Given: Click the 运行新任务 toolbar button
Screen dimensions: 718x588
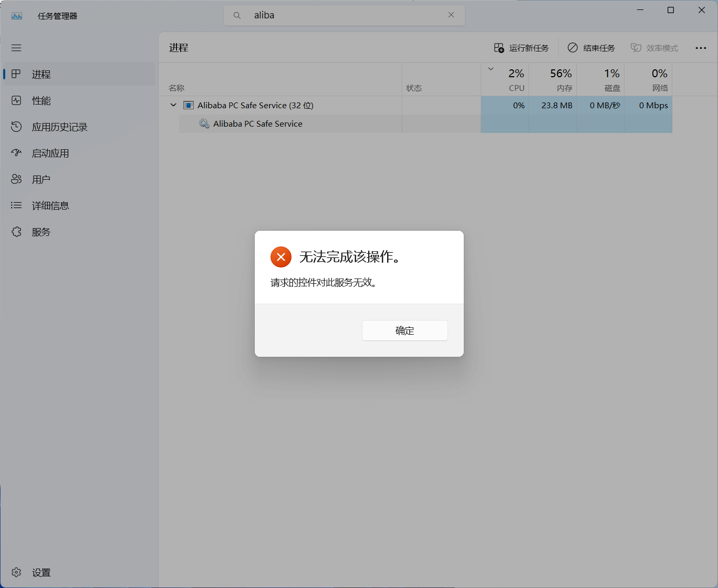Looking at the screenshot, I should coord(521,48).
